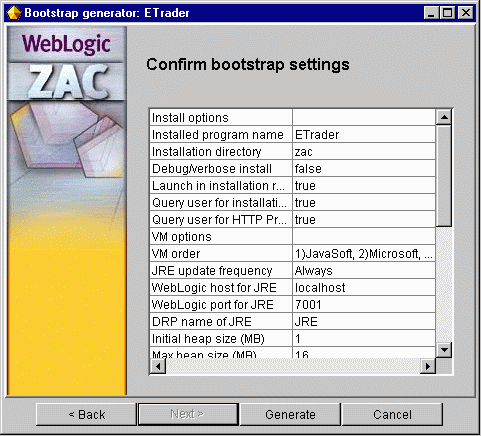
Task: Select the 'Initial heap size (MB)' cell
Action: click(x=221, y=338)
